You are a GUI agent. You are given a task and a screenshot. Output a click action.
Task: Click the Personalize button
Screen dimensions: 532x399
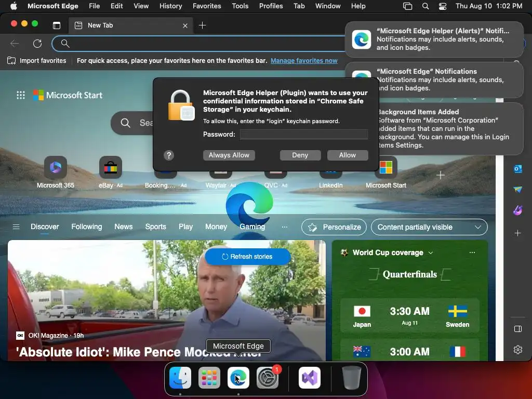click(334, 227)
